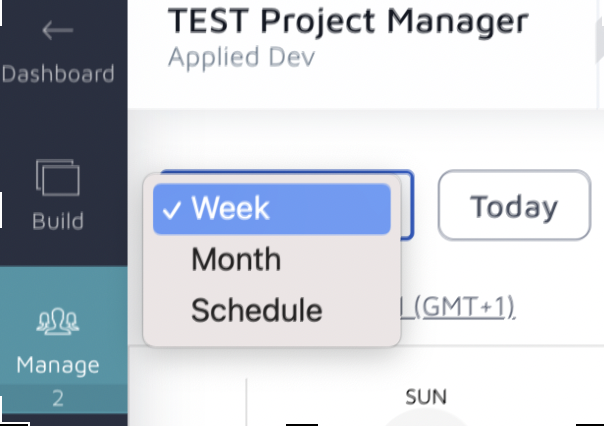Click the blue-outlined view selector box

408,205
